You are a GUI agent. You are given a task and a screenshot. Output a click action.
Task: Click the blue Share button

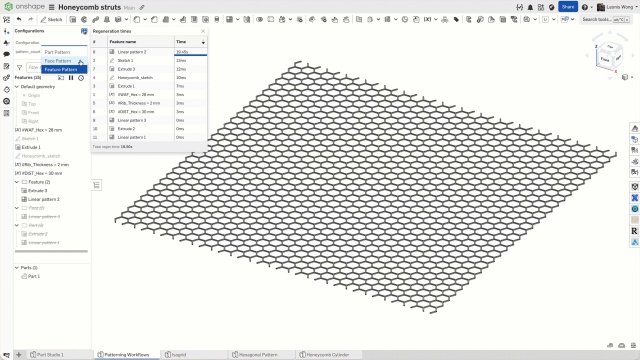coord(568,7)
